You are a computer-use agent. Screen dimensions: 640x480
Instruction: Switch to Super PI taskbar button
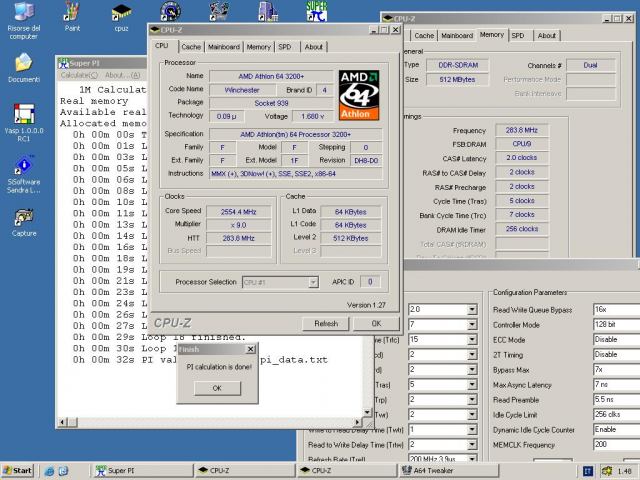coord(143,471)
